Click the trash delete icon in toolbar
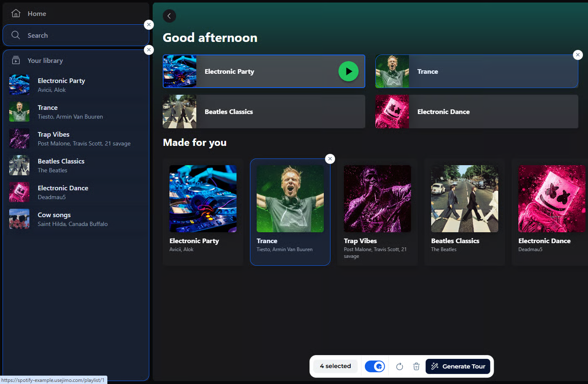Viewport: 588px width, 384px height. coord(416,366)
